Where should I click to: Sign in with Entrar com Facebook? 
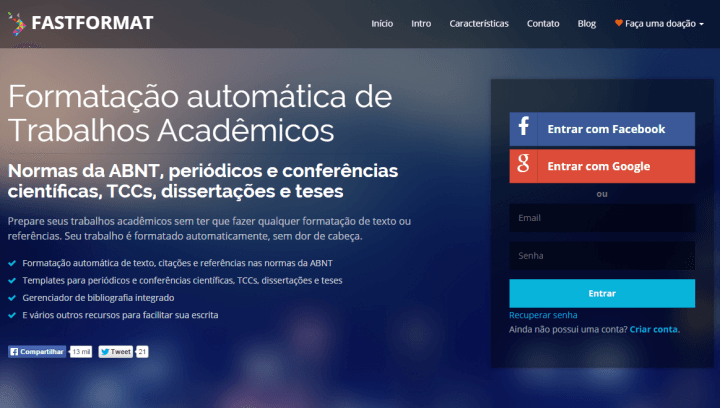click(x=602, y=129)
